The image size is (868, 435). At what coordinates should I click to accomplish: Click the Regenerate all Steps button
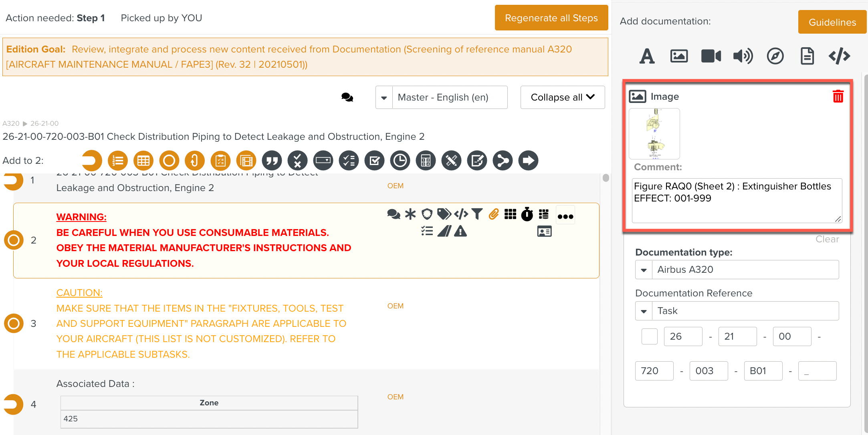pos(551,18)
